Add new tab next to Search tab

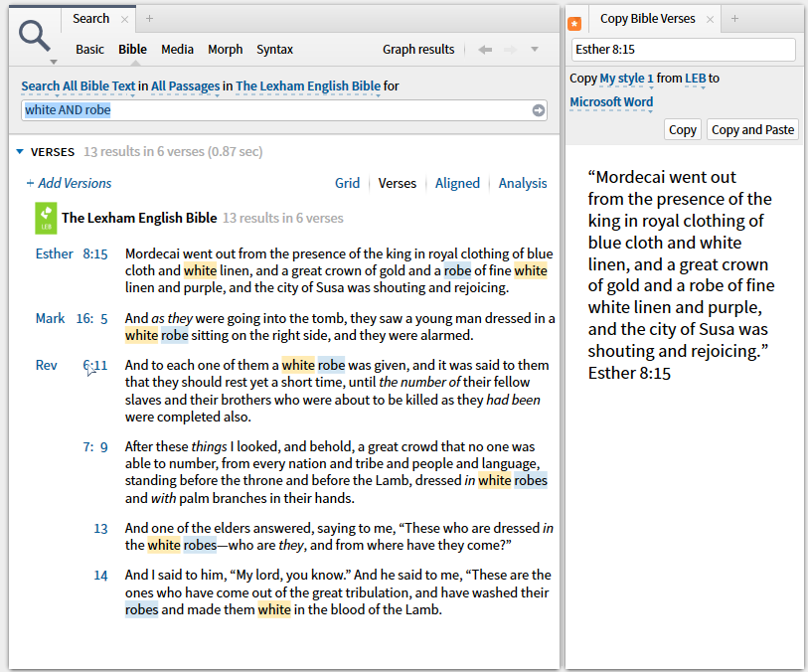click(149, 19)
